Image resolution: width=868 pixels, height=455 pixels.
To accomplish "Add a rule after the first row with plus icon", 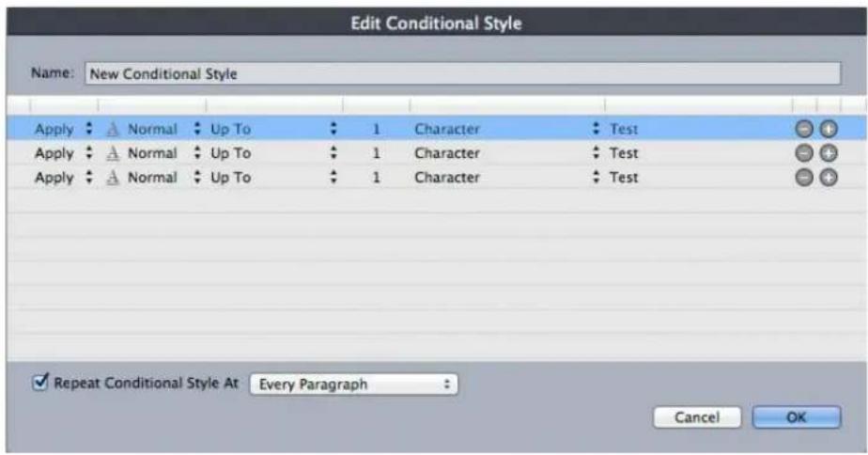I will tap(829, 129).
